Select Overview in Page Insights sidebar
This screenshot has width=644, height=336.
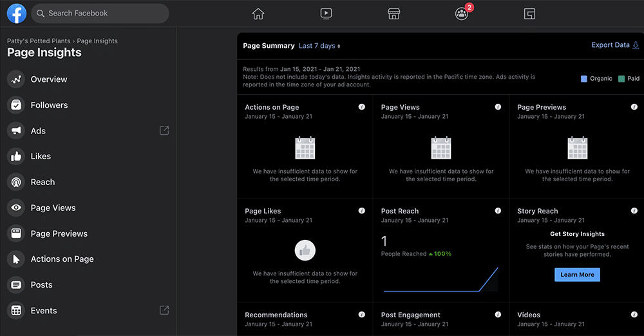click(x=49, y=79)
